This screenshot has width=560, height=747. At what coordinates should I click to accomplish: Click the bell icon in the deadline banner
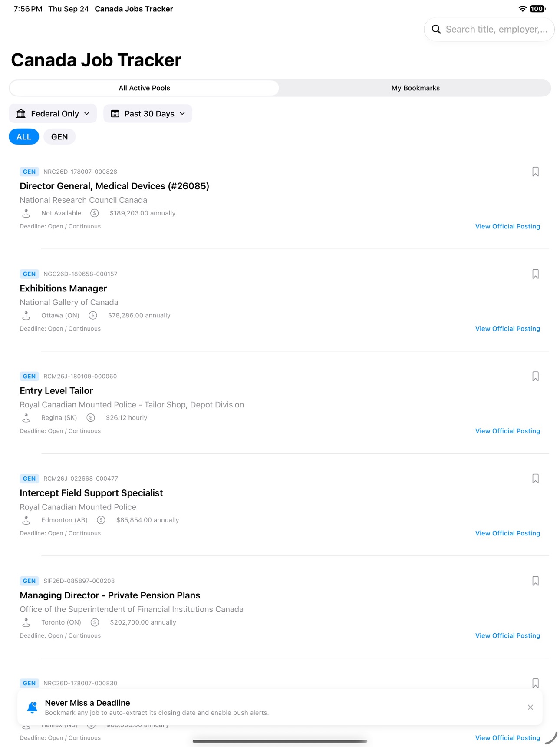click(x=32, y=707)
